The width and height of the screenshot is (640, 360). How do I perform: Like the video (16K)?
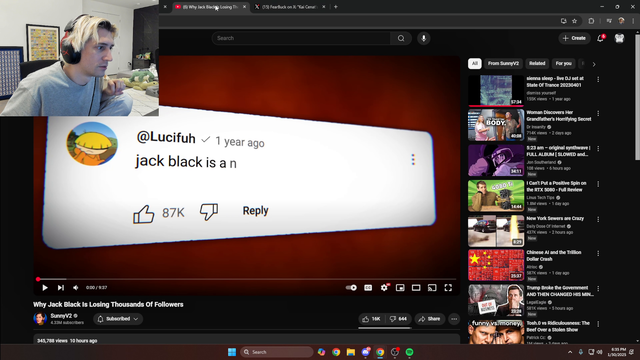(371, 319)
